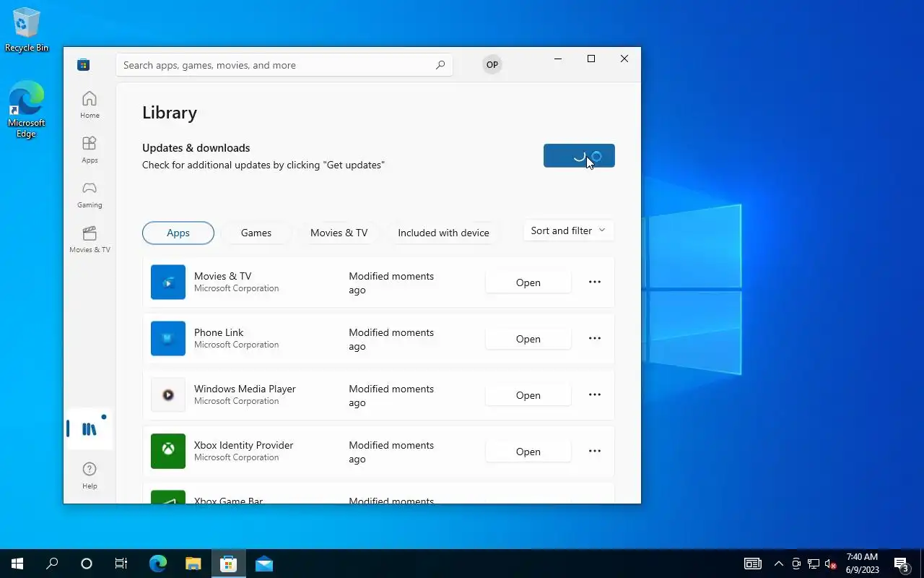Open Task View on taskbar
Viewport: 924px width, 578px height.
pos(121,564)
